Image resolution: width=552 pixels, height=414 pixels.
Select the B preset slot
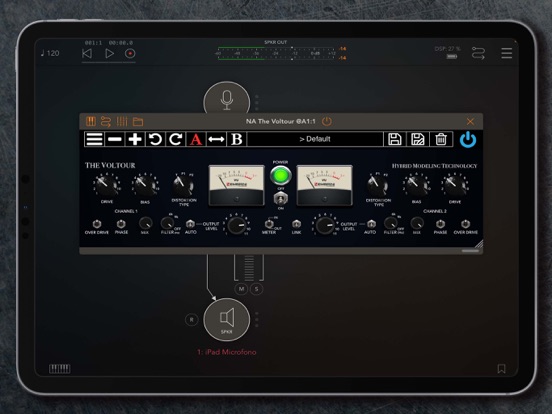(237, 139)
